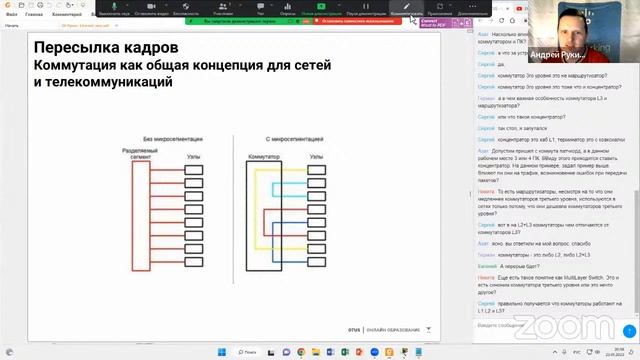Open Excel from the taskbar

[x=345, y=352]
